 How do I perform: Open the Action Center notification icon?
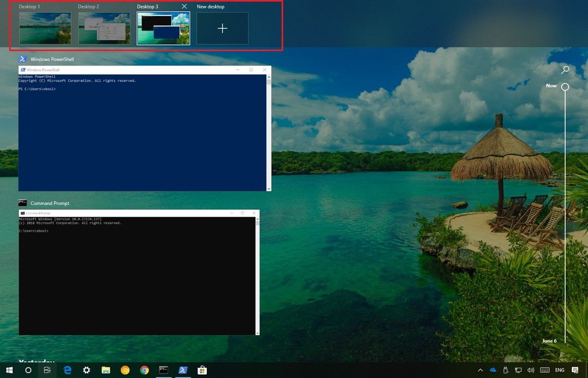(x=575, y=370)
